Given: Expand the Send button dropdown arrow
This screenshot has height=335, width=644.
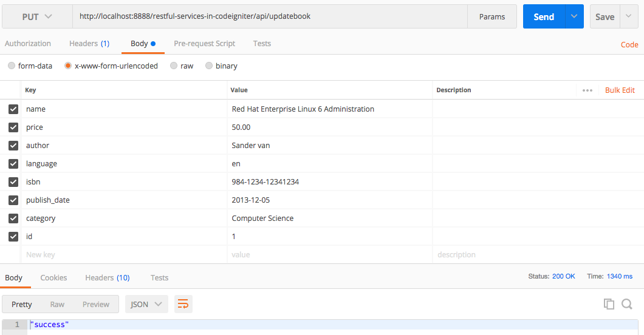Looking at the screenshot, I should point(574,17).
